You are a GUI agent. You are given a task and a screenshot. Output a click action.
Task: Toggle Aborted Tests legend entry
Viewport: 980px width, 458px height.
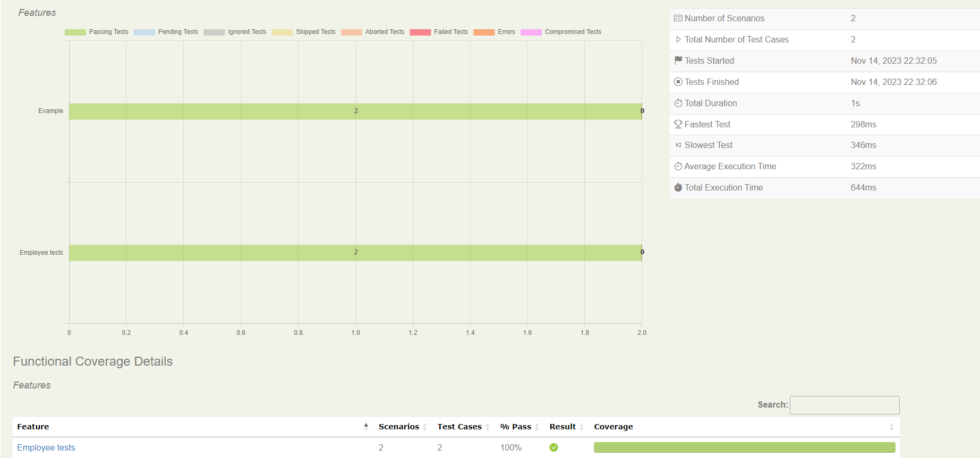(373, 32)
